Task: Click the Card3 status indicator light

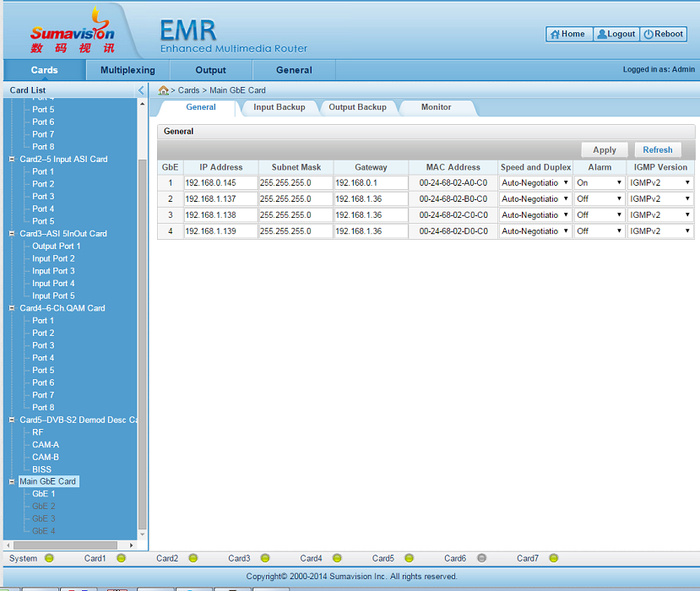Action: point(265,558)
